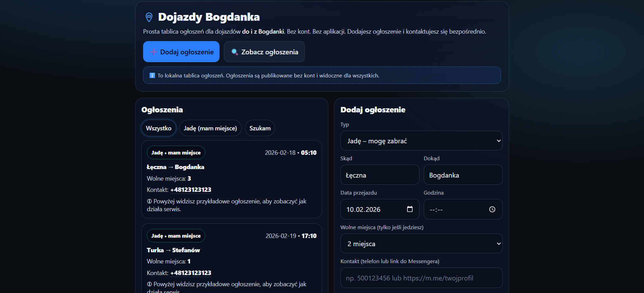Focus the Kontakt phone or Messenger field

pyautogui.click(x=421, y=278)
